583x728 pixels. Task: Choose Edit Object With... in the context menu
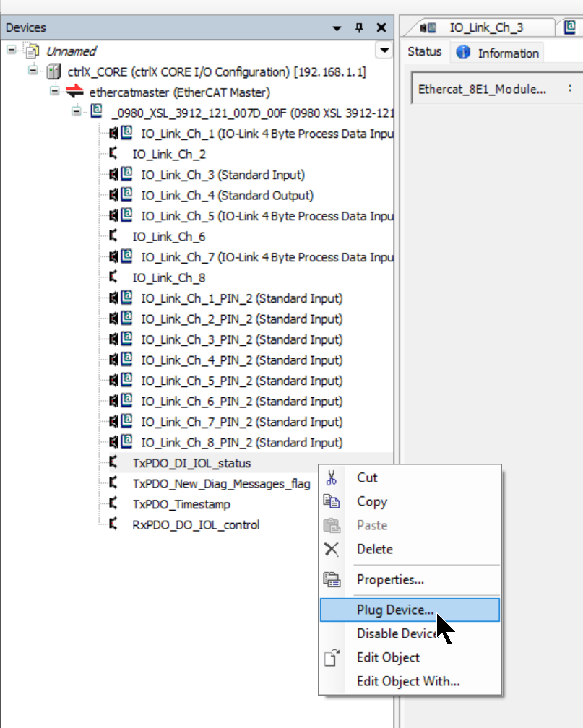coord(410,681)
